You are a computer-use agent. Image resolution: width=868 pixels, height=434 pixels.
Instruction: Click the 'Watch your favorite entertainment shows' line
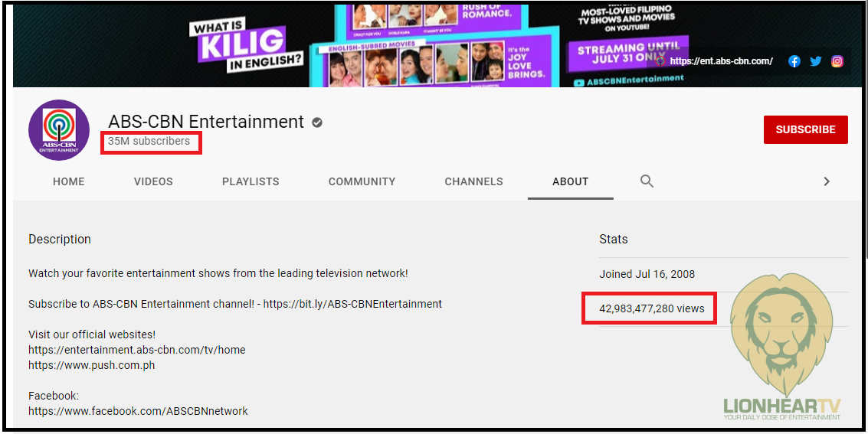[218, 274]
